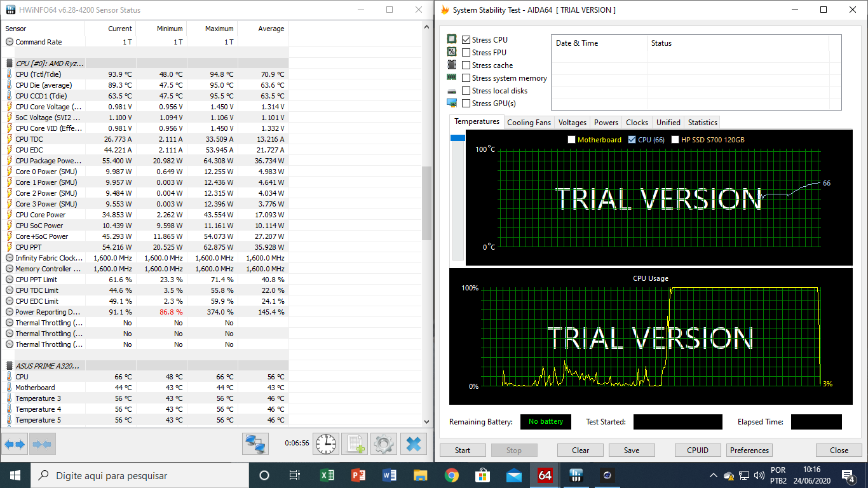Image resolution: width=868 pixels, height=488 pixels.
Task: Open Word from the taskbar
Action: click(x=390, y=475)
